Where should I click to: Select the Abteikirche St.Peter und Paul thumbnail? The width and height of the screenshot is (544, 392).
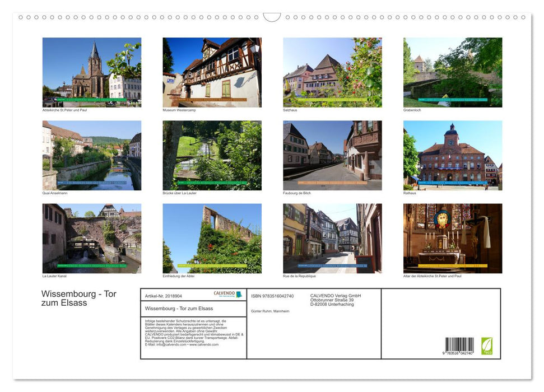point(92,72)
